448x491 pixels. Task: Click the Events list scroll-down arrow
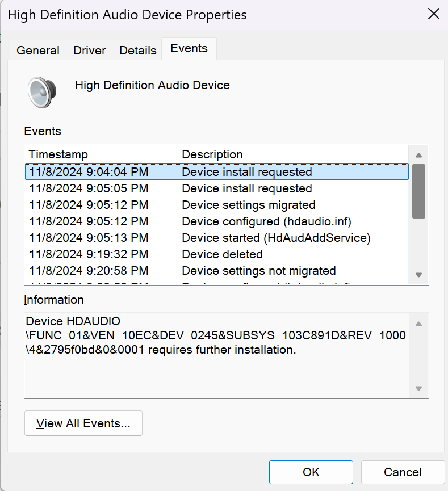tap(418, 275)
